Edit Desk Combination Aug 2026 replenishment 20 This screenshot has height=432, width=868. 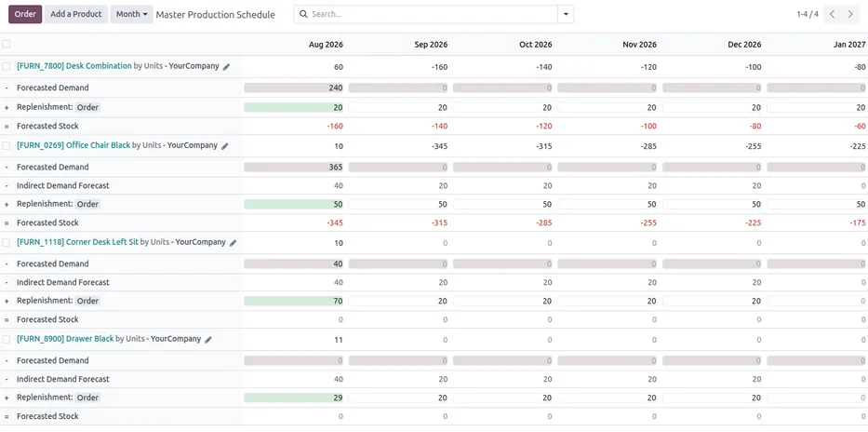pyautogui.click(x=293, y=107)
